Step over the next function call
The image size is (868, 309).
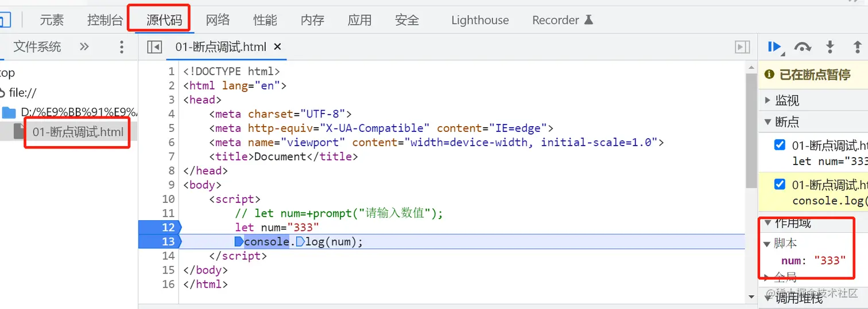[802, 47]
